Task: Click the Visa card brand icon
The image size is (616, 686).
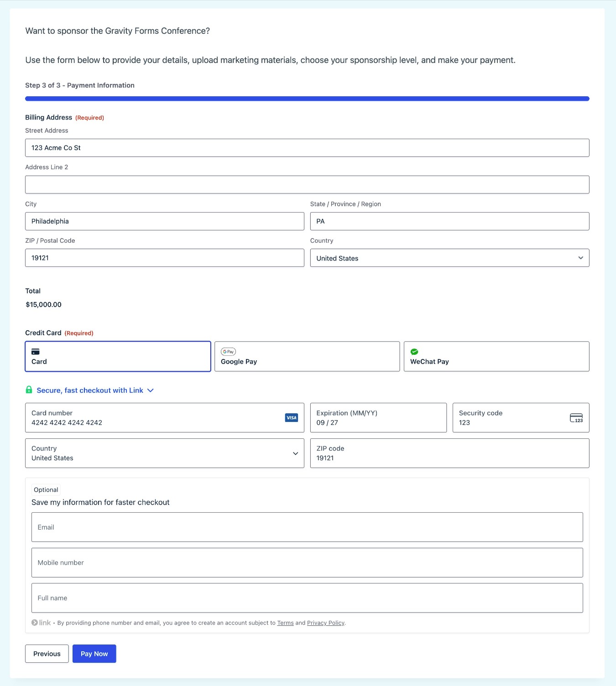Action: [x=291, y=417]
